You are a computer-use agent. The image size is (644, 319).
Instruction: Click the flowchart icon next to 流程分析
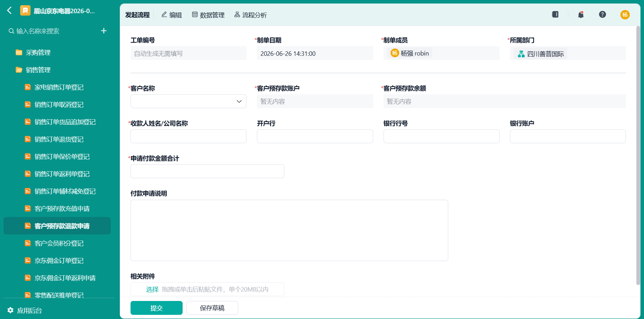coord(237,15)
